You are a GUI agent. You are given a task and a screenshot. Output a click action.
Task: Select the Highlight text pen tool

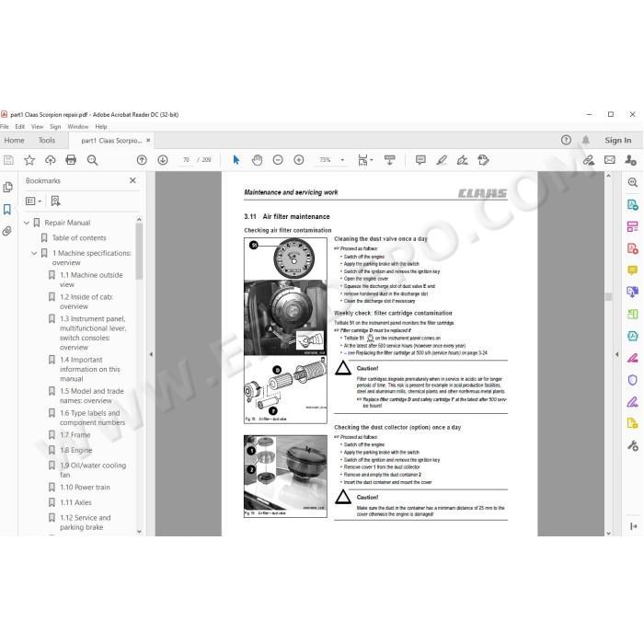[442, 160]
